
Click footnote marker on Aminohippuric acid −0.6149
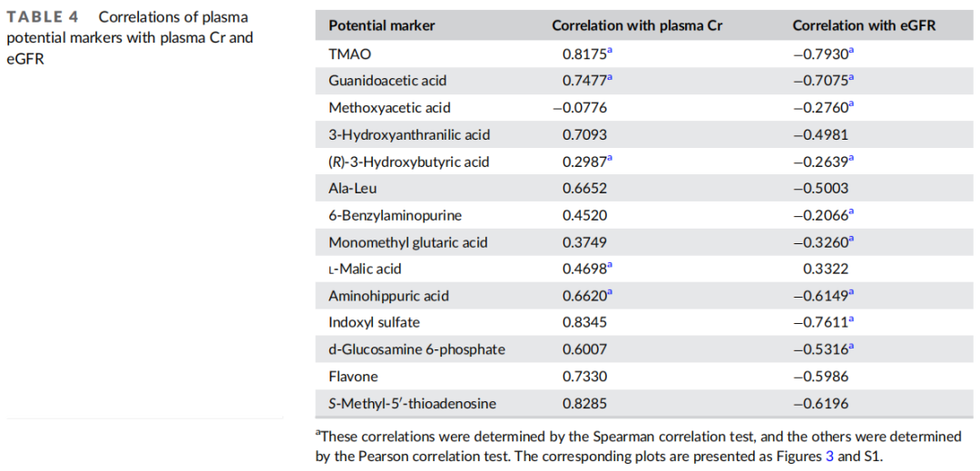coord(850,293)
